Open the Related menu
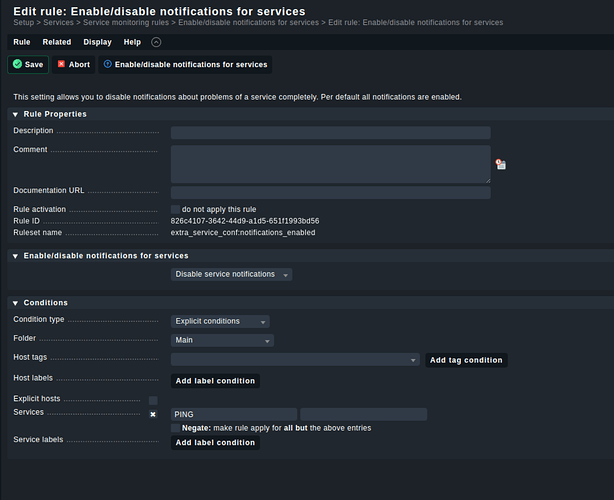This screenshot has height=500, width=614. pyautogui.click(x=56, y=42)
